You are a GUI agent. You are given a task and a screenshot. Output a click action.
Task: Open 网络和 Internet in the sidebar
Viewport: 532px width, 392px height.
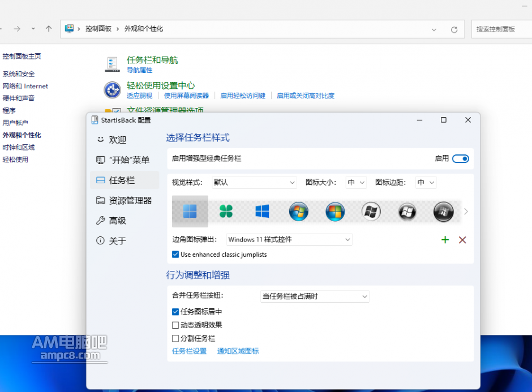pos(25,86)
